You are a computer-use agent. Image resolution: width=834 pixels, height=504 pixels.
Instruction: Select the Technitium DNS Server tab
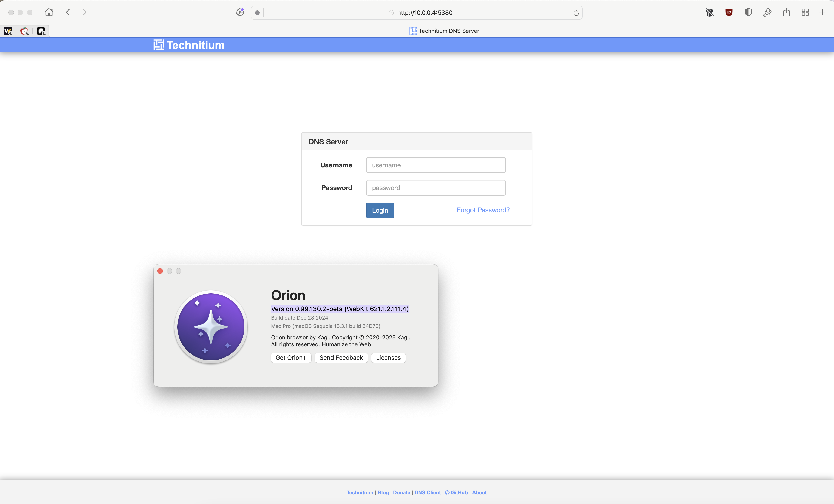click(444, 31)
